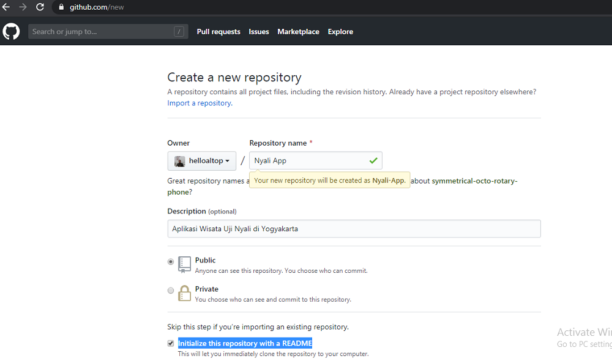Screen dimensions: 612x364
Task: Click the helloaltop avatar thumbnail
Action: (x=179, y=161)
